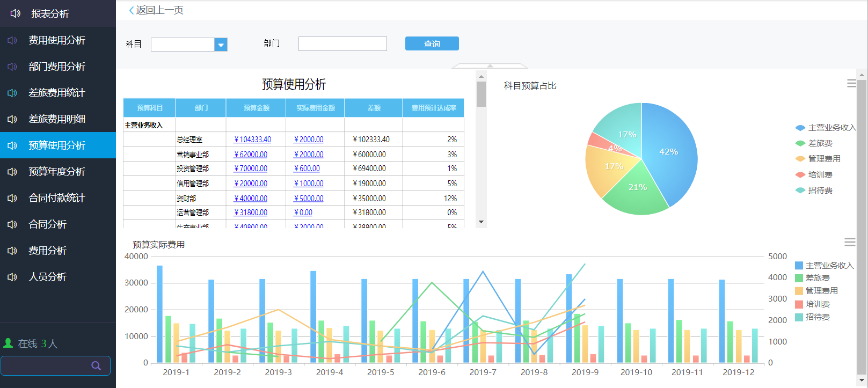Screen dimensions: 868x388
Task: Click the speaker icon beside 费用使用分析
Action: click(12, 40)
